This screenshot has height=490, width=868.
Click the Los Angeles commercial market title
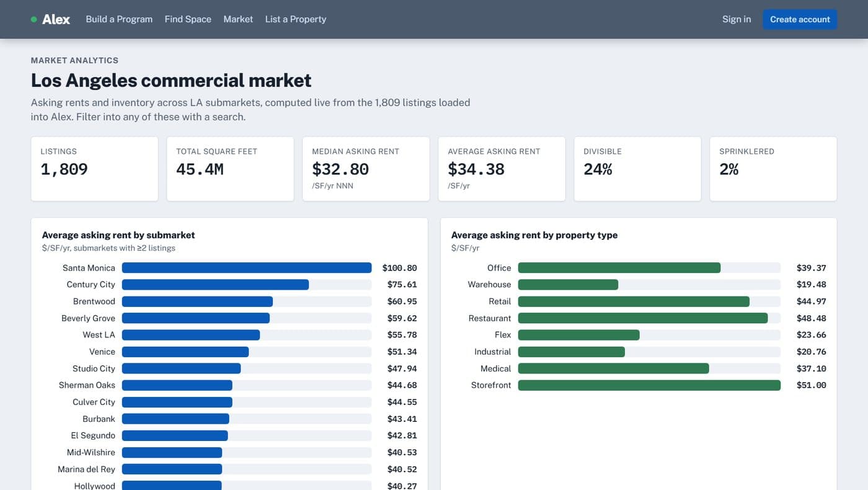(x=171, y=80)
